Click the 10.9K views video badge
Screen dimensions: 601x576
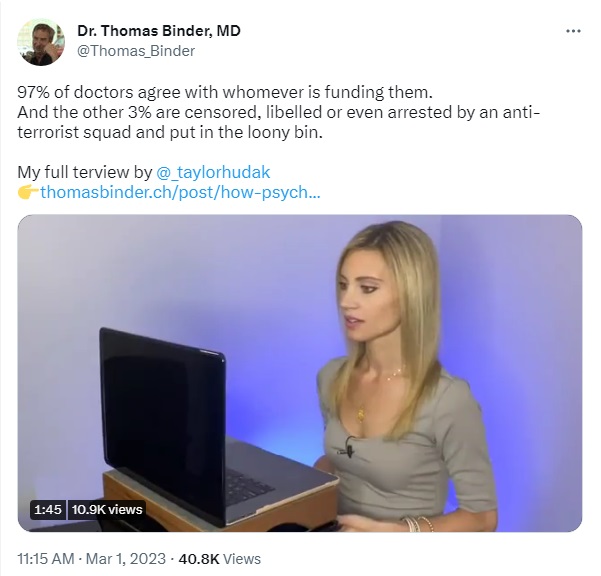pyautogui.click(x=107, y=510)
